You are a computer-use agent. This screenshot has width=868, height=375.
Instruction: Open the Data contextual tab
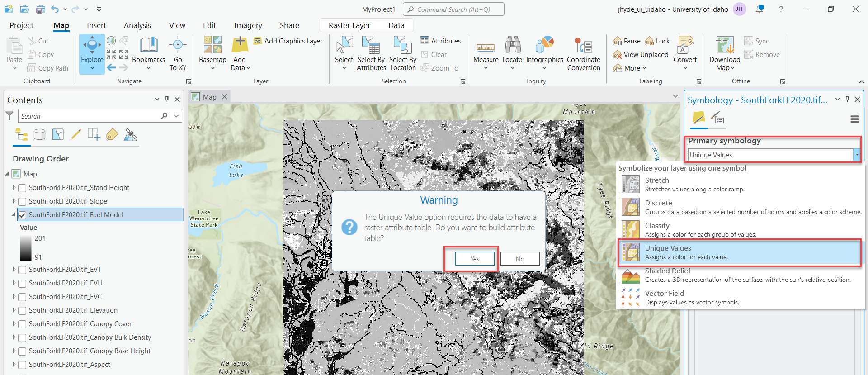tap(396, 25)
